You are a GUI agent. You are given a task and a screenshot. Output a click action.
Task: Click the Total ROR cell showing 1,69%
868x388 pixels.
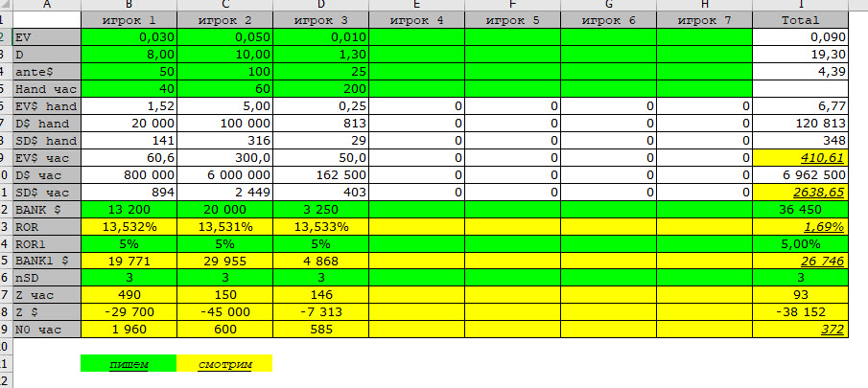tap(801, 226)
